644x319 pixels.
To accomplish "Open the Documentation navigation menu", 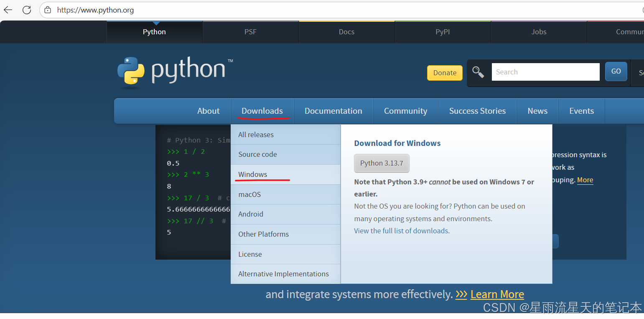I will point(333,111).
